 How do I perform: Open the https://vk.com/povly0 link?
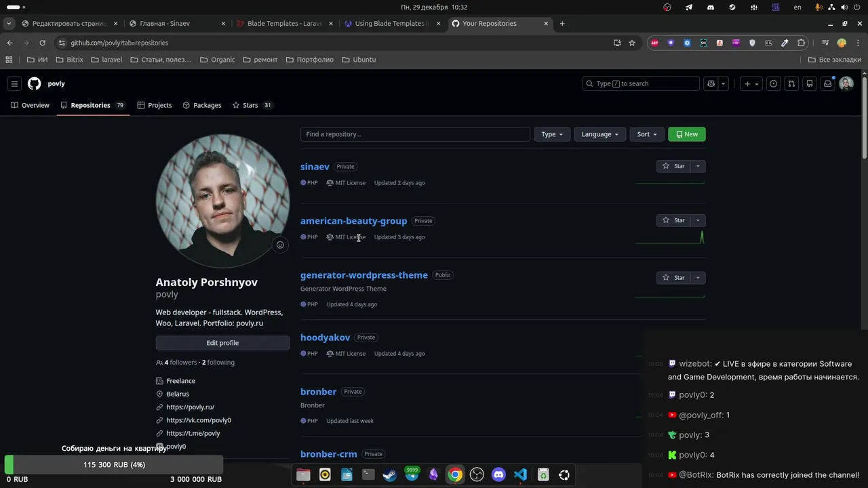tap(199, 420)
